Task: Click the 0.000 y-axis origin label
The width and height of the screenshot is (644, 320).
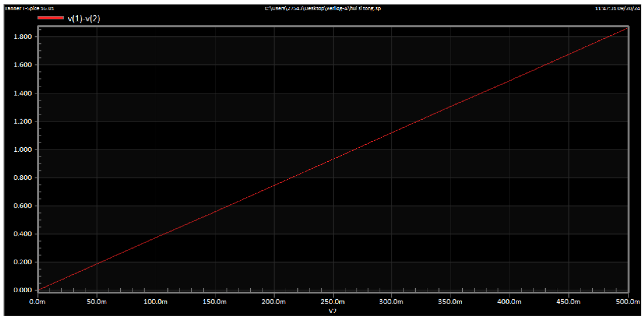Action: click(x=23, y=290)
